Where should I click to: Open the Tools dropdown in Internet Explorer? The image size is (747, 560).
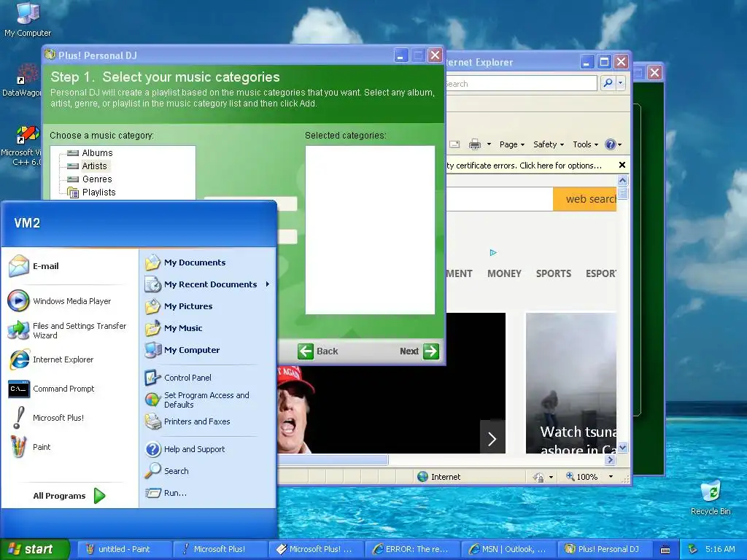(585, 144)
